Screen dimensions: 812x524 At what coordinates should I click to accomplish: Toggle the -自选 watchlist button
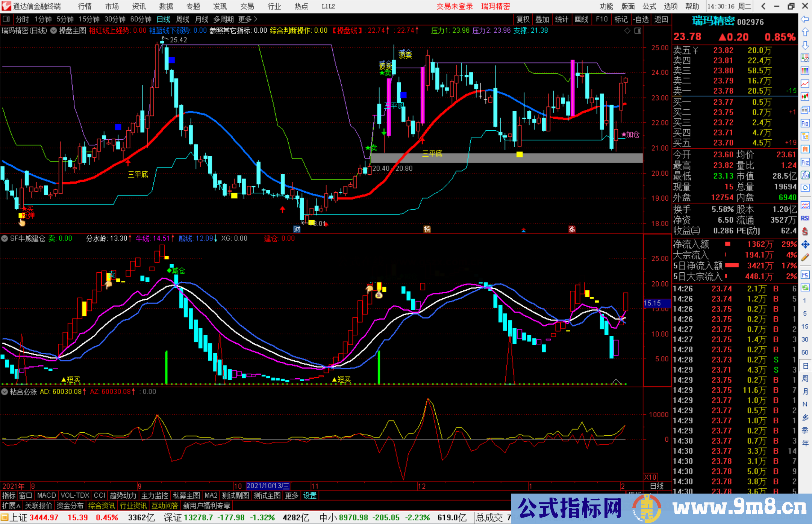(x=641, y=19)
